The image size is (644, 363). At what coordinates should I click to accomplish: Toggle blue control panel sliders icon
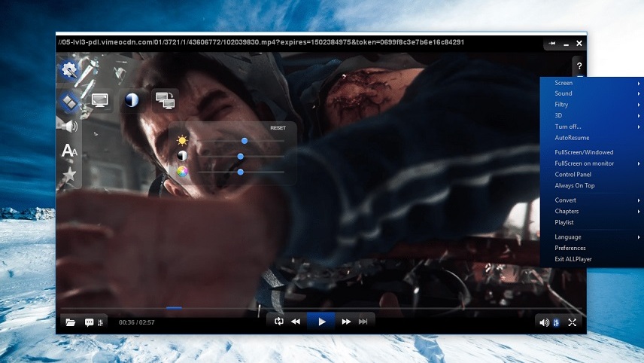pos(557,322)
